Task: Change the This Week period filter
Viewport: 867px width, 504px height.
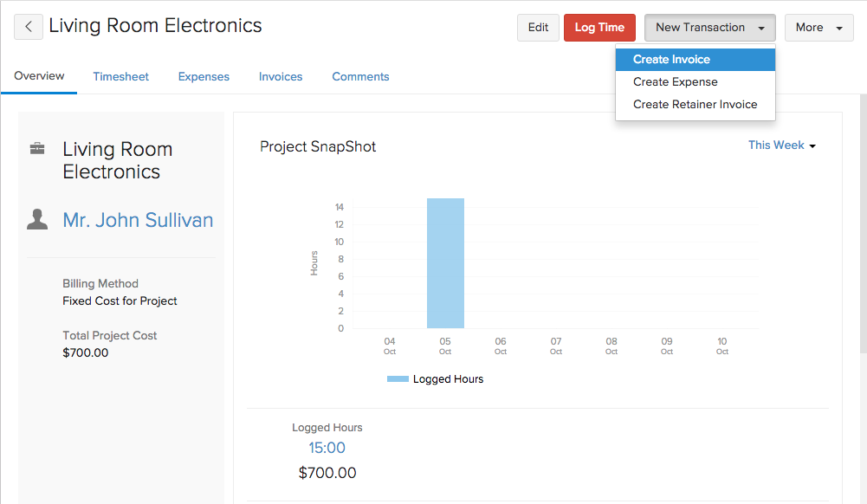Action: pyautogui.click(x=782, y=145)
